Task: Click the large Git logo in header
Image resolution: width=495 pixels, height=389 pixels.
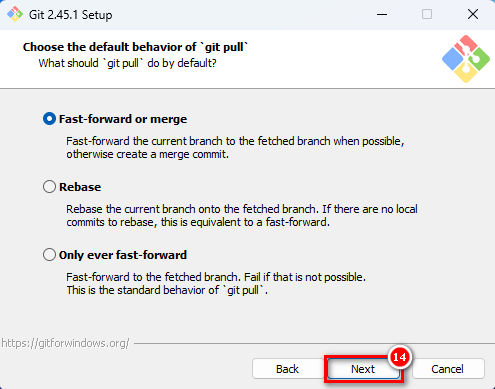Action: pyautogui.click(x=466, y=59)
